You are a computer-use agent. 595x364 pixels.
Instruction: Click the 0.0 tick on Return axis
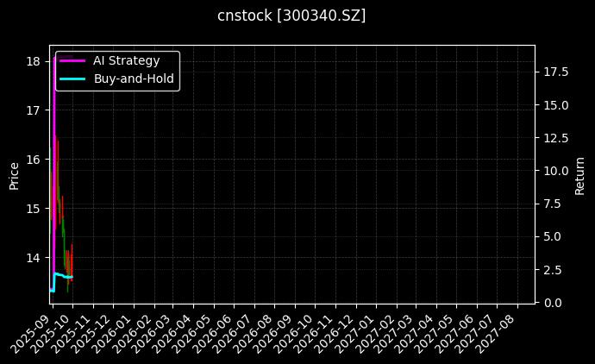[x=553, y=302]
